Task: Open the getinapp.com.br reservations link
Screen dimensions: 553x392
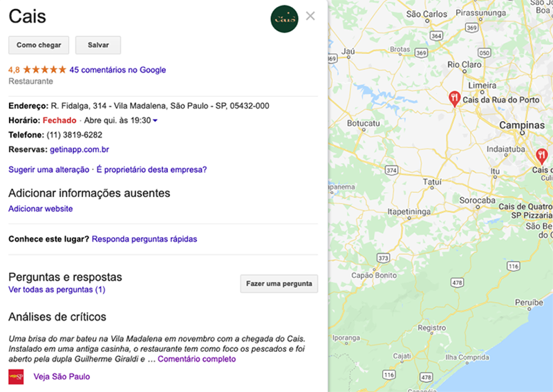Action: pos(79,149)
